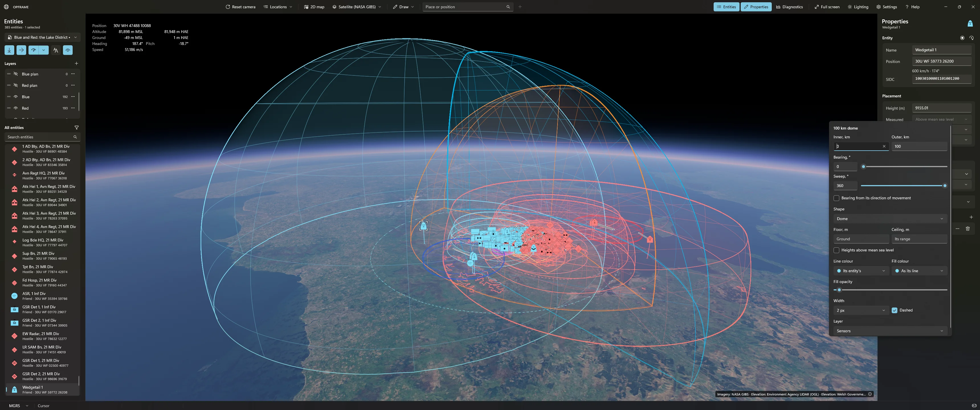
Task: Hide the Blue layer
Action: [x=16, y=97]
